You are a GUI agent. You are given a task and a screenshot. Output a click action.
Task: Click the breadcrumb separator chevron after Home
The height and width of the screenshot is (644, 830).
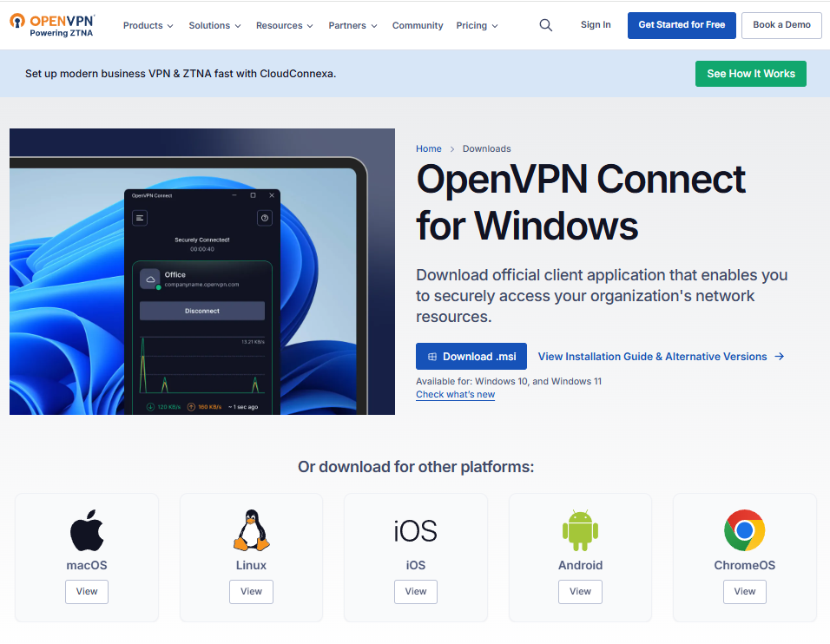(x=452, y=149)
